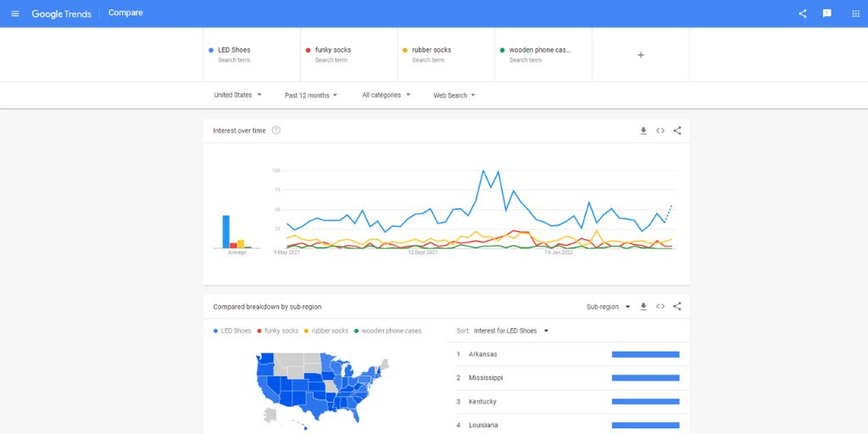
Task: Click the Average bar chart
Action: [237, 232]
